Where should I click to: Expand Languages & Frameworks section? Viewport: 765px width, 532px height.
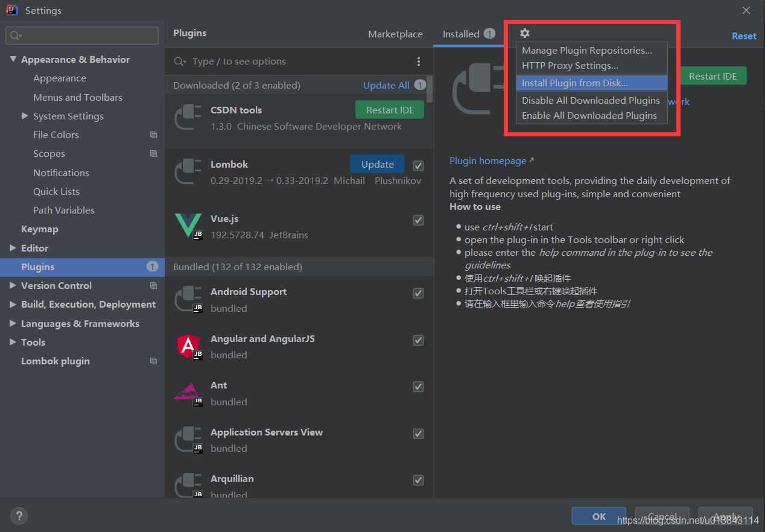[13, 323]
